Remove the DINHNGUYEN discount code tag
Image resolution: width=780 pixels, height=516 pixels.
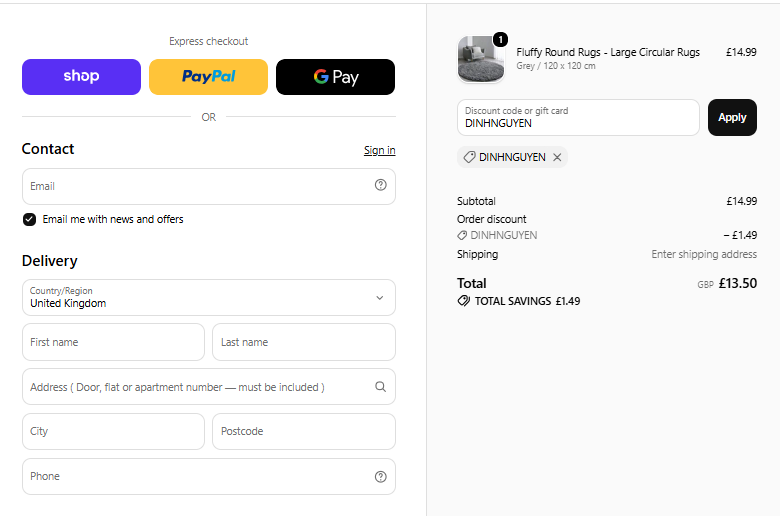click(557, 157)
